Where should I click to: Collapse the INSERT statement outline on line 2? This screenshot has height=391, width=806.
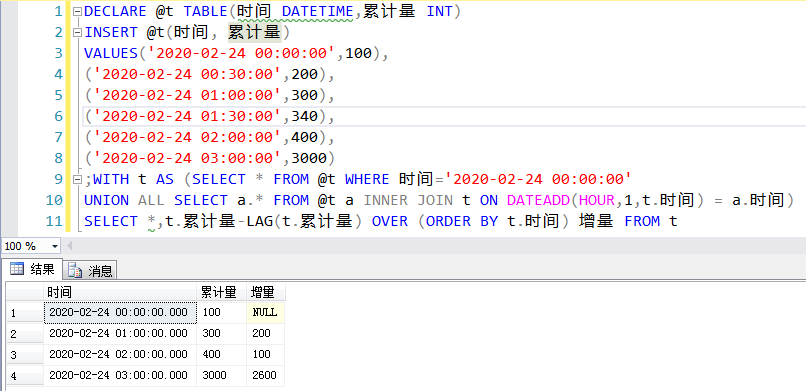click(x=77, y=32)
